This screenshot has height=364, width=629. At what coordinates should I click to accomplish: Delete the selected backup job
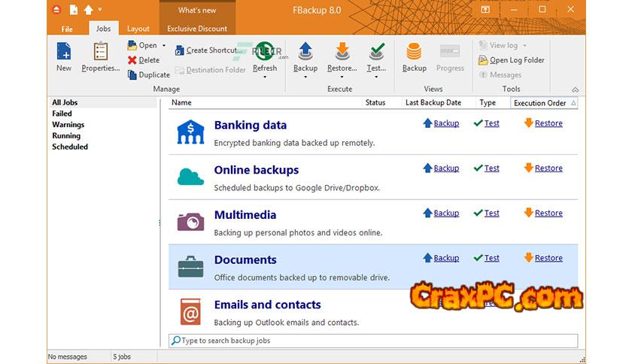click(144, 60)
